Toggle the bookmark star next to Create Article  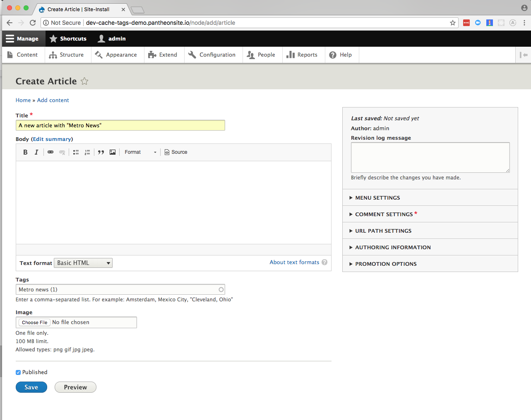click(84, 81)
